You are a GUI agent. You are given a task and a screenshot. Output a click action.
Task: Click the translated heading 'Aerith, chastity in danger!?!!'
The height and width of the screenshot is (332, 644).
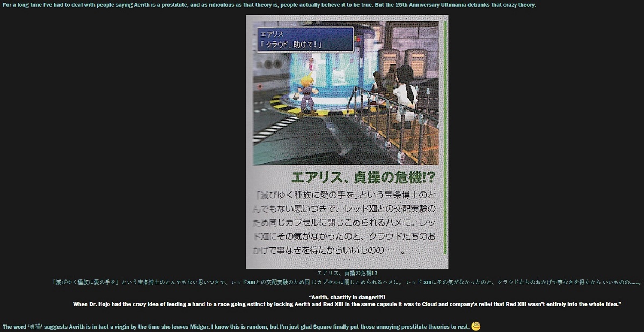(x=347, y=297)
